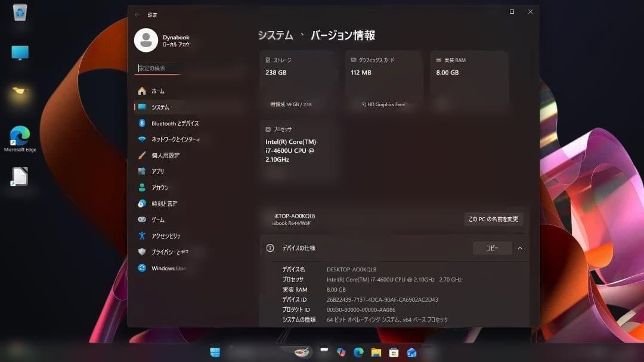
Task: Click the このPCの名前を変更 button
Action: [x=494, y=219]
